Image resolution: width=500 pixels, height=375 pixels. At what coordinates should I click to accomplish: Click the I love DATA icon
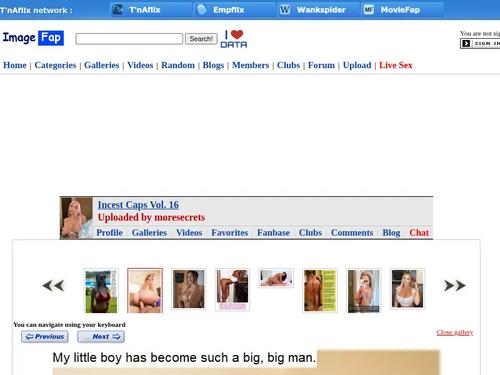point(234,39)
